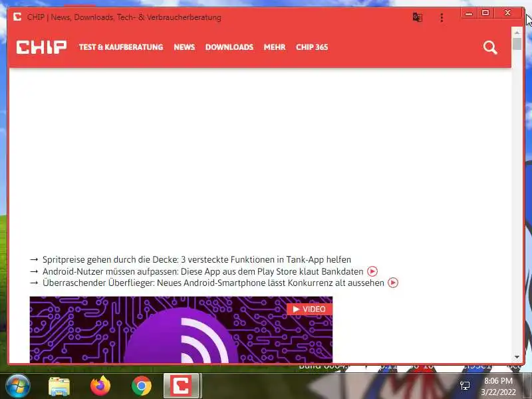Open File Explorer from the taskbar
This screenshot has height=399, width=532.
point(59,386)
